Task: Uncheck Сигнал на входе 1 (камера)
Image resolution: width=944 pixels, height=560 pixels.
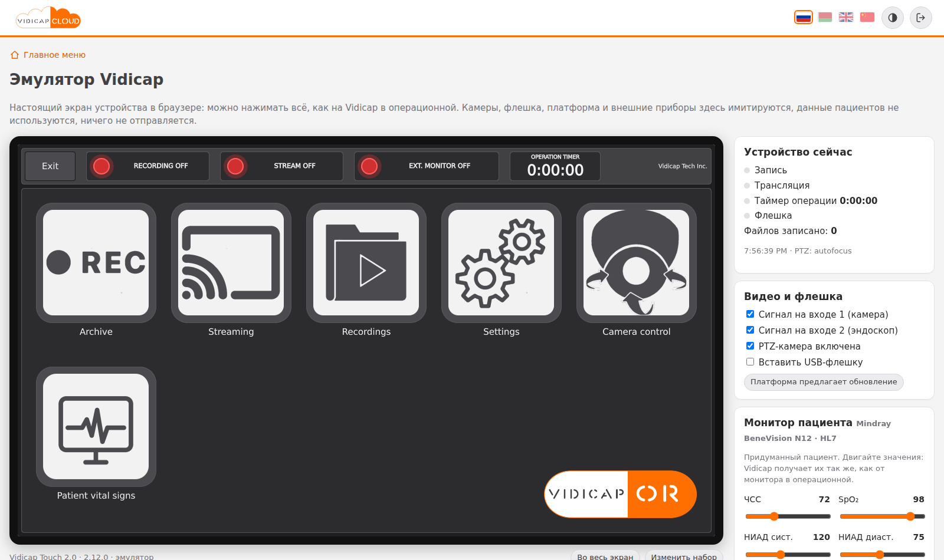Action: (x=750, y=314)
